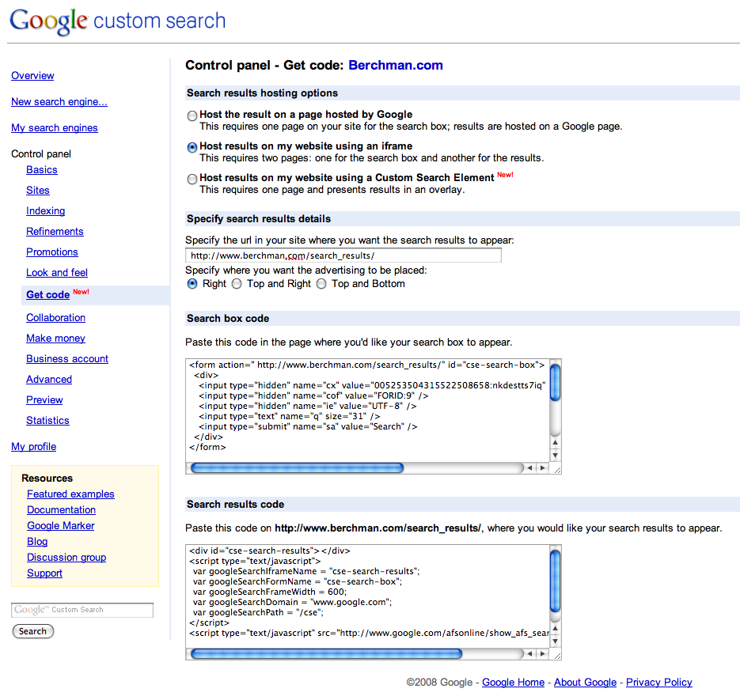Open Statistics page
Image resolution: width=740 pixels, height=700 pixels.
[x=47, y=420]
